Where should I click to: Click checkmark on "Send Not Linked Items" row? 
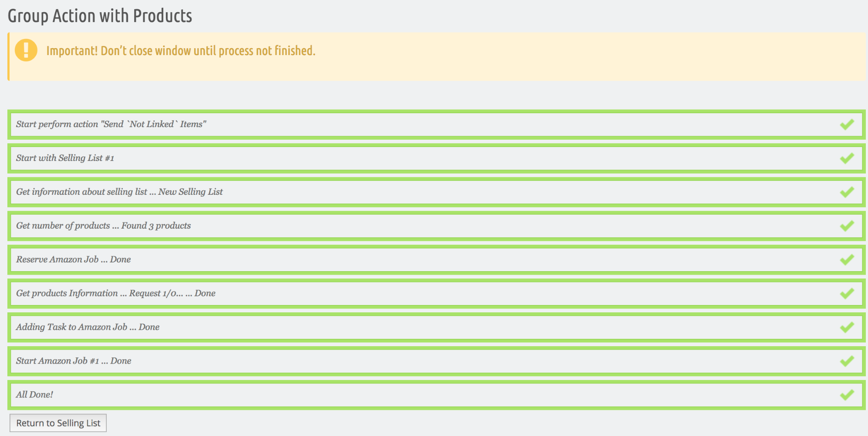click(847, 125)
